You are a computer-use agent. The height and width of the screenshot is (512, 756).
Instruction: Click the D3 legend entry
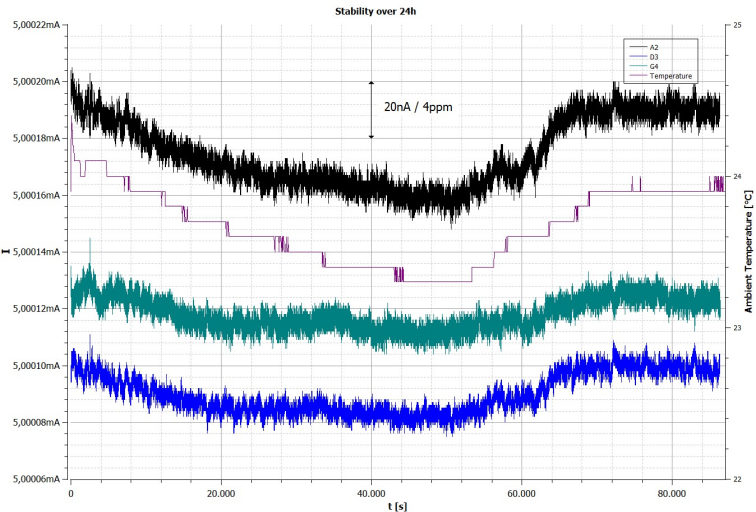point(644,57)
